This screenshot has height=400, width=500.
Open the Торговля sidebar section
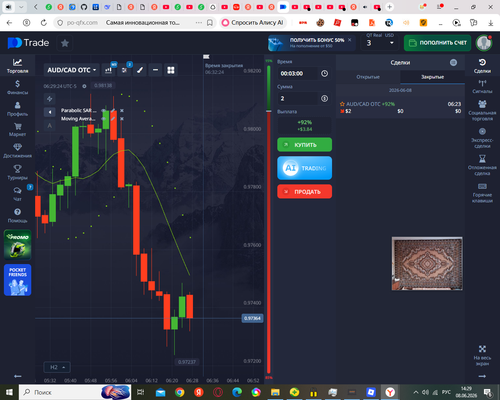17,66
